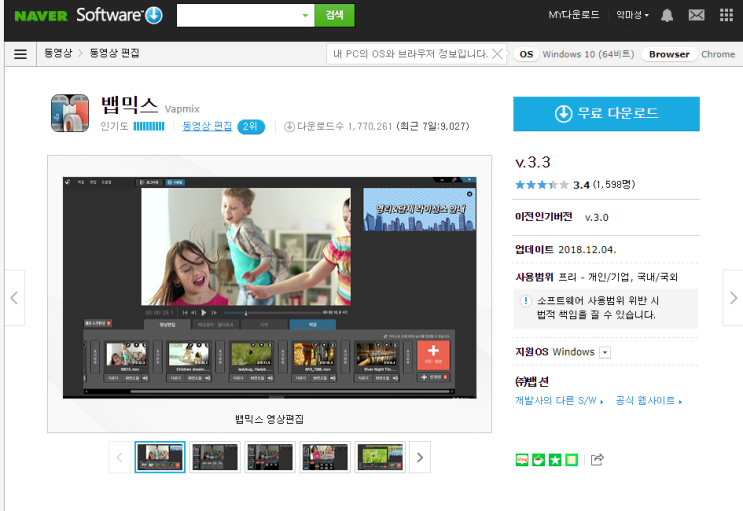Open the external share arrow icon
The width and height of the screenshot is (743, 511).
[597, 459]
